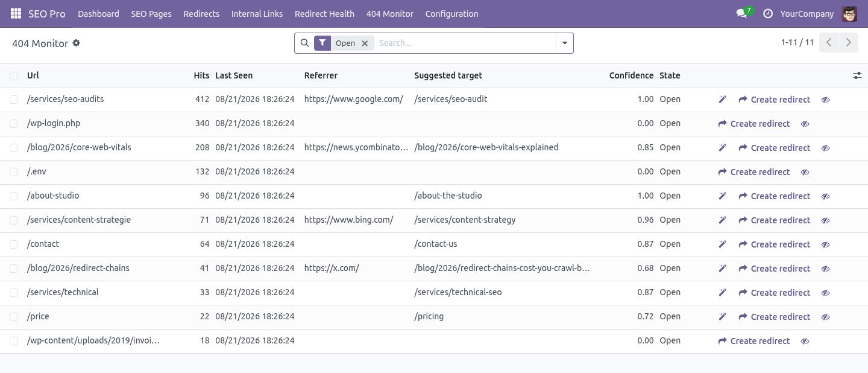Click Create redirect for /wp-content/uploads row
This screenshot has width=868, height=373.
pyautogui.click(x=754, y=341)
